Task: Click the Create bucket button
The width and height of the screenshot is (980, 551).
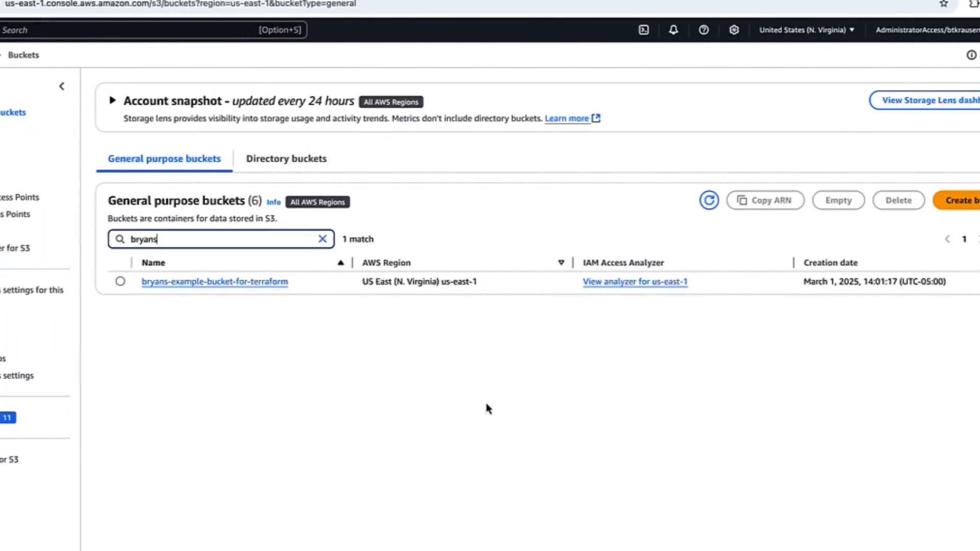Action: (x=957, y=201)
